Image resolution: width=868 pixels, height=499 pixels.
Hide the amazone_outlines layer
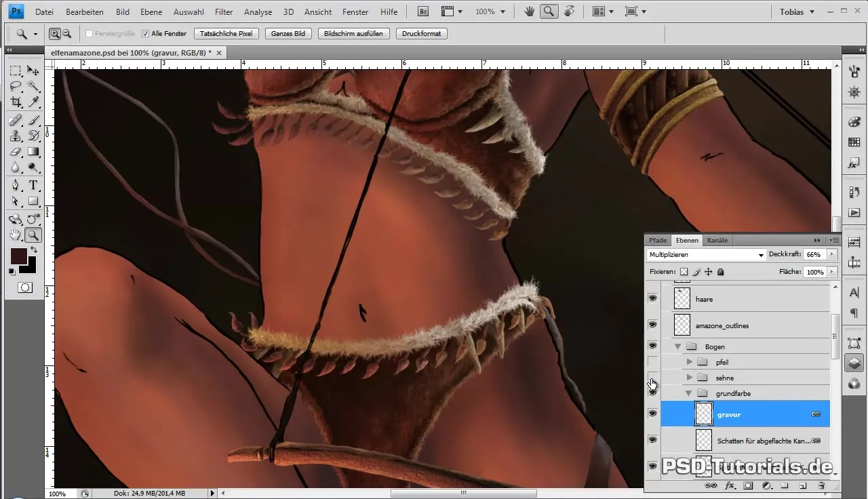pyautogui.click(x=652, y=325)
